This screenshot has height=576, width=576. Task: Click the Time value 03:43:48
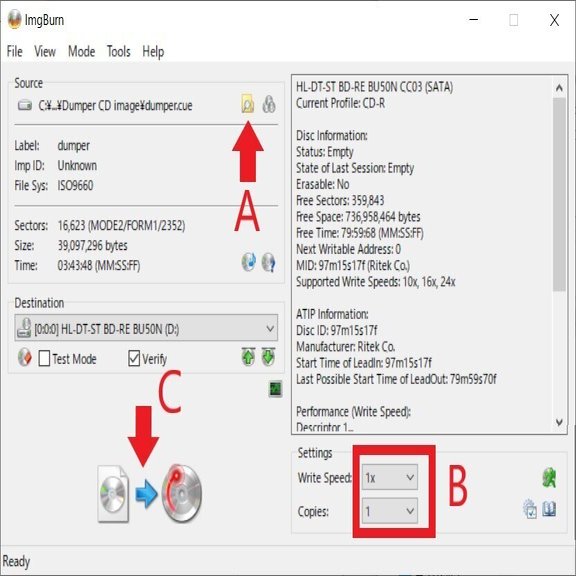click(99, 265)
